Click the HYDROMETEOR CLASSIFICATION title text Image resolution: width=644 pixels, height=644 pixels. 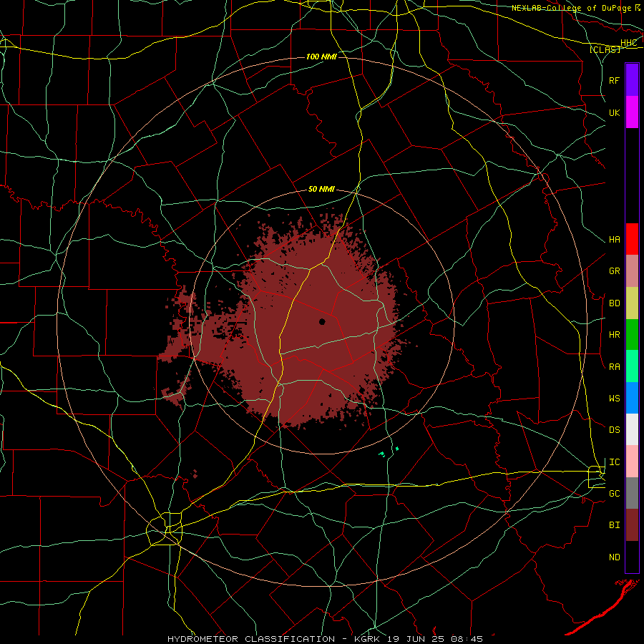click(251, 639)
